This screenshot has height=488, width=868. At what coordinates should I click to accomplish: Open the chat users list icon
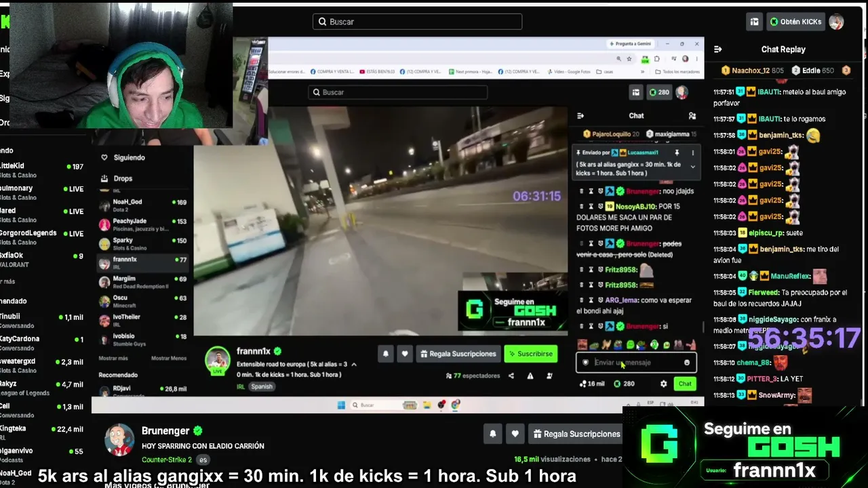[692, 116]
